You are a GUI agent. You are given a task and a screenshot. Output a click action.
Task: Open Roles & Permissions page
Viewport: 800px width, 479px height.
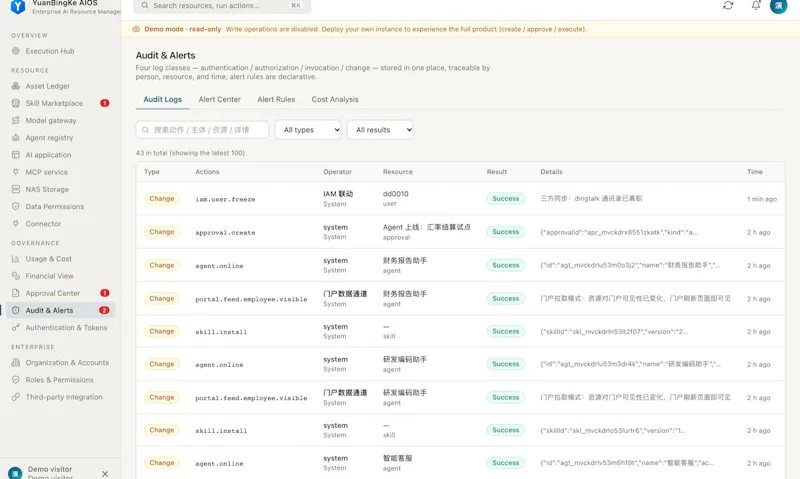coord(60,380)
